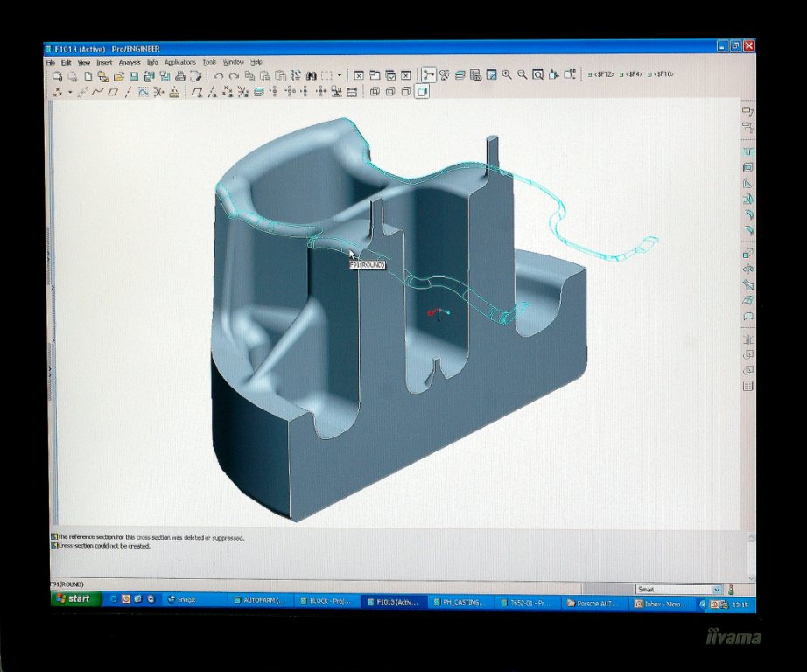Click the Save icon in toolbar

coord(134,76)
